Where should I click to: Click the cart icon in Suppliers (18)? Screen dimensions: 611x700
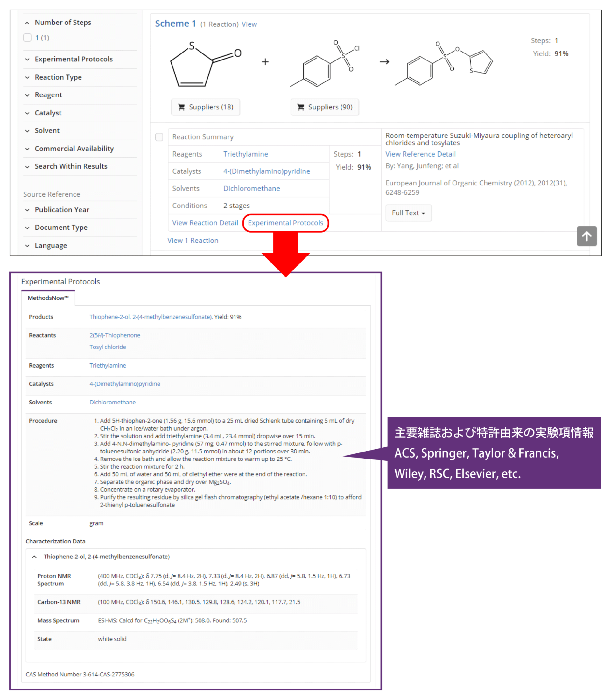point(181,107)
